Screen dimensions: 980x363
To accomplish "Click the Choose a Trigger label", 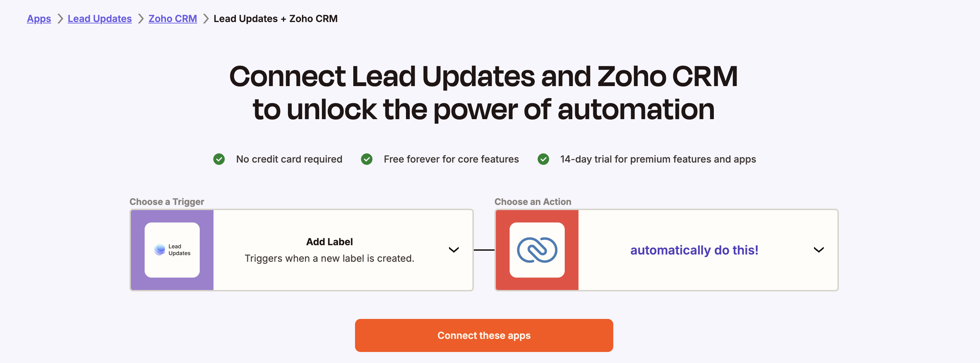I will [x=167, y=202].
